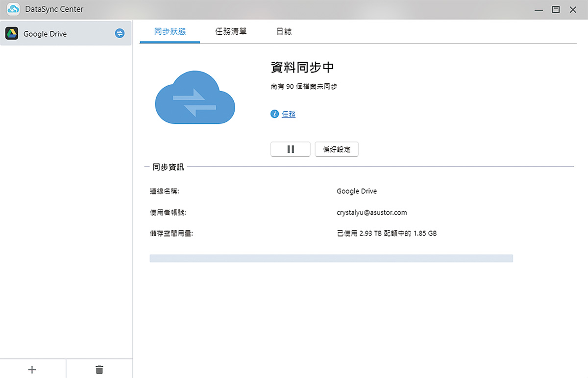Screen dimensions: 588x378
Task: Click the blue sync status badge beside Google Drive
Action: click(x=119, y=33)
